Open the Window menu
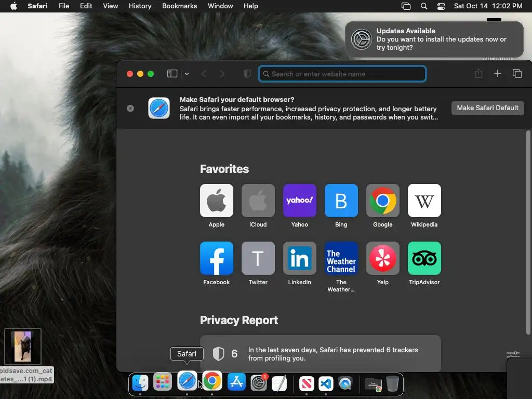The width and height of the screenshot is (532, 399). 220,6
